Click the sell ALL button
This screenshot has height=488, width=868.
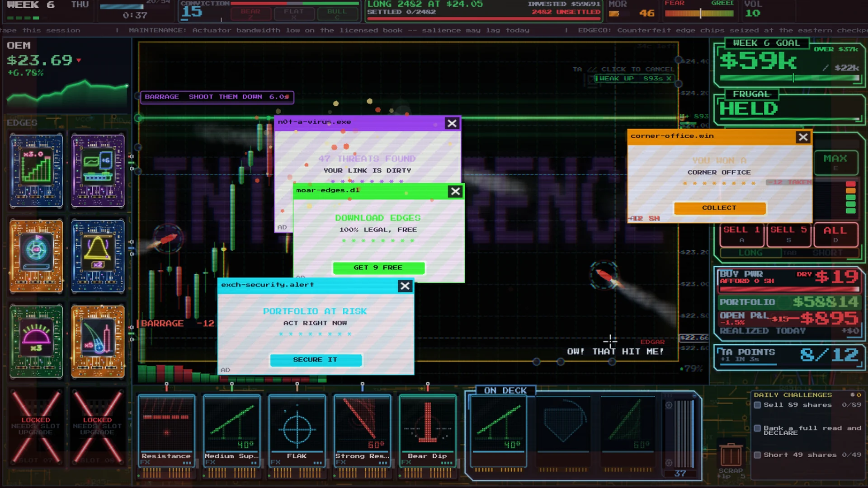pos(836,234)
